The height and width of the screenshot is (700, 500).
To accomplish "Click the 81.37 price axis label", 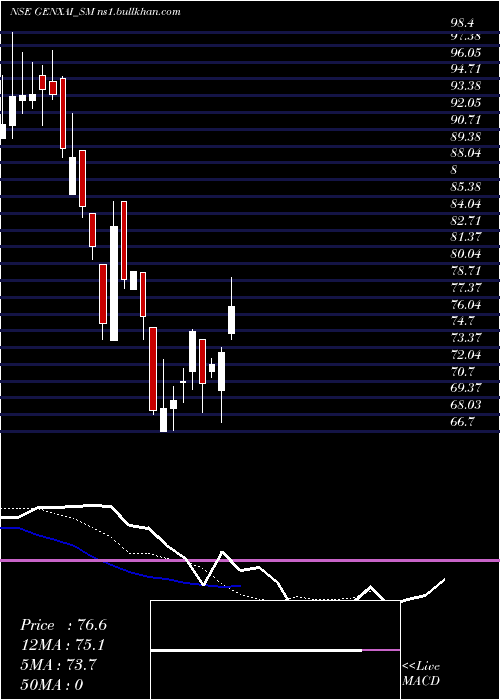I will click(x=466, y=237).
